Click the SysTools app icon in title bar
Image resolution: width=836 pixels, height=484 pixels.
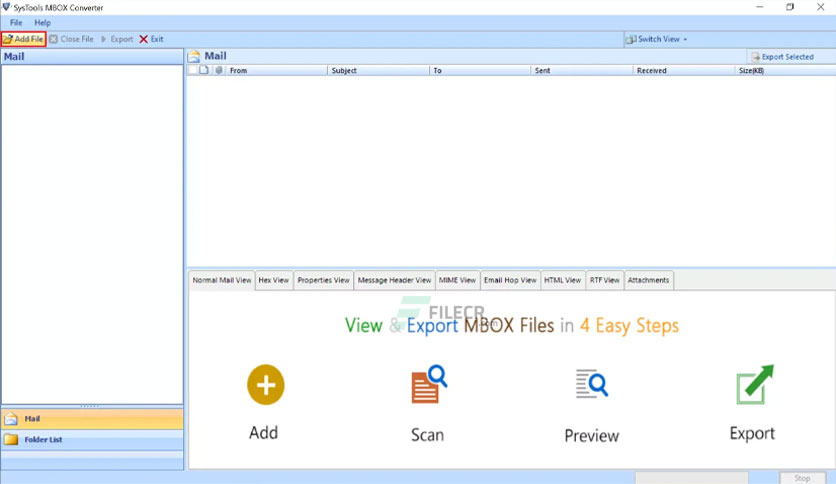click(x=6, y=7)
